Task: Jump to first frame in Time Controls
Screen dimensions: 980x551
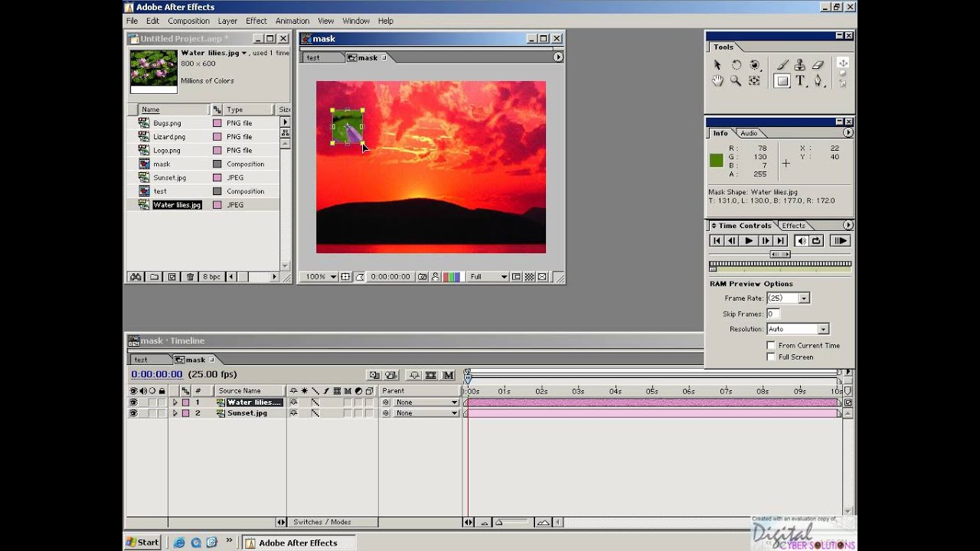Action: [717, 241]
